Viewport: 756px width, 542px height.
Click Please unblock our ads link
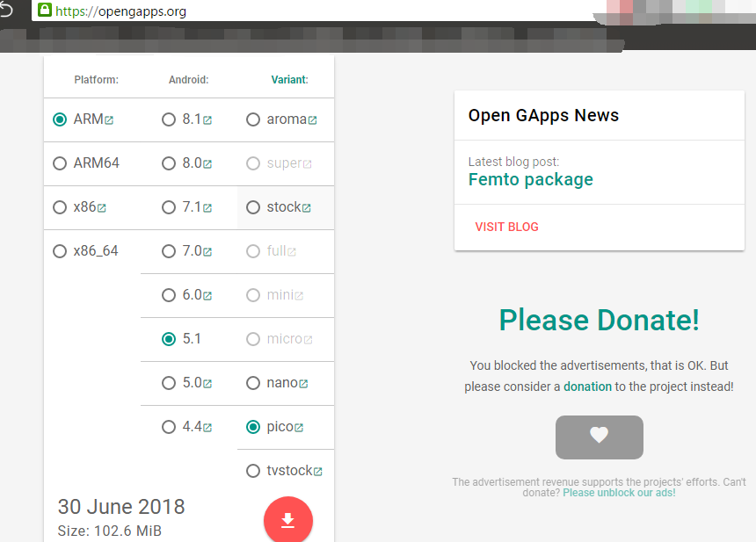(619, 493)
